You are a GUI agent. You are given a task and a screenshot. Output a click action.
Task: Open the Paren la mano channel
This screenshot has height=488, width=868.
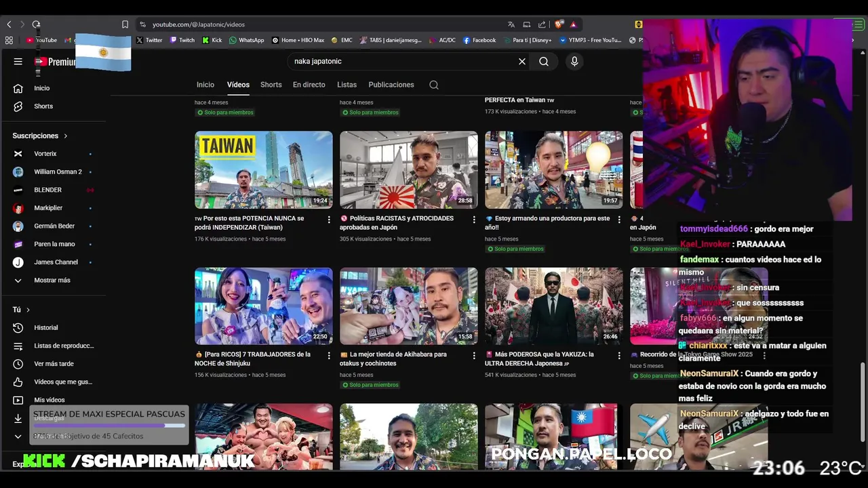coord(53,244)
